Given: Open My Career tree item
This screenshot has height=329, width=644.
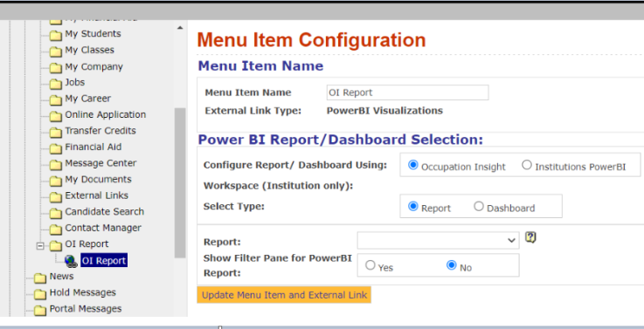Looking at the screenshot, I should coord(88,99).
